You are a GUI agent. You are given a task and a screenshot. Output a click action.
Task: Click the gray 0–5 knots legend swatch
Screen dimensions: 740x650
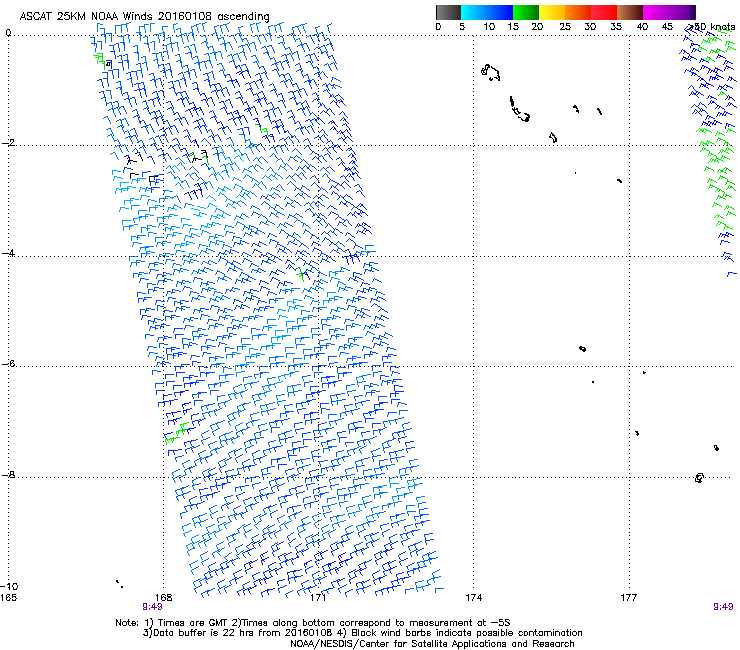pos(448,12)
